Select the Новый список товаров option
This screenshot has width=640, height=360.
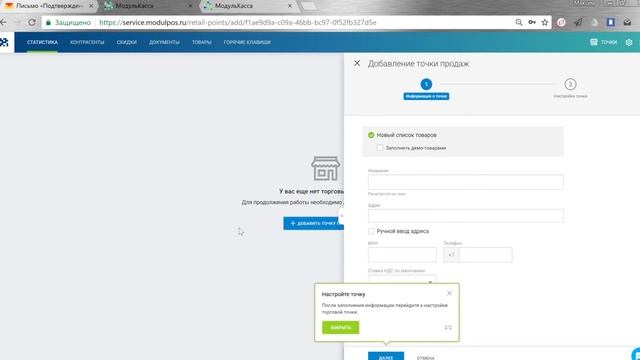(402, 135)
